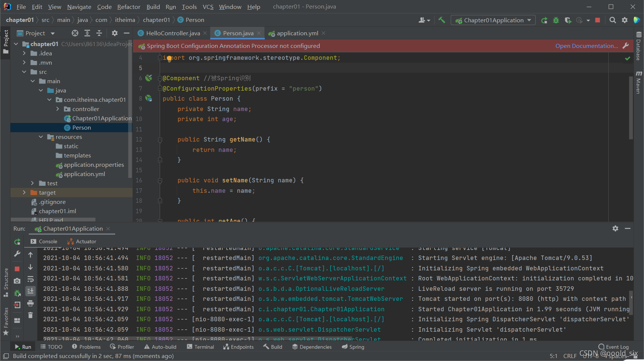Open Chapter01Application run configuration dropdown

(x=493, y=20)
